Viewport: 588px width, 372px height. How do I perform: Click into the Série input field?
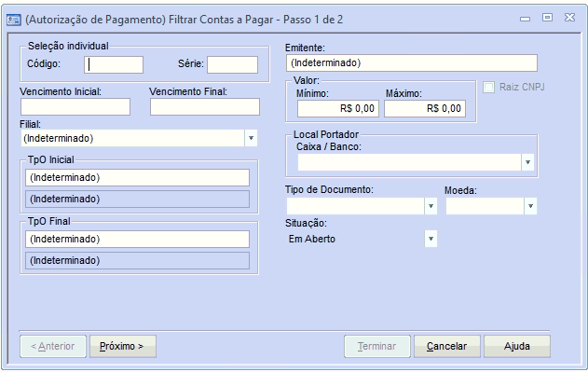(233, 65)
